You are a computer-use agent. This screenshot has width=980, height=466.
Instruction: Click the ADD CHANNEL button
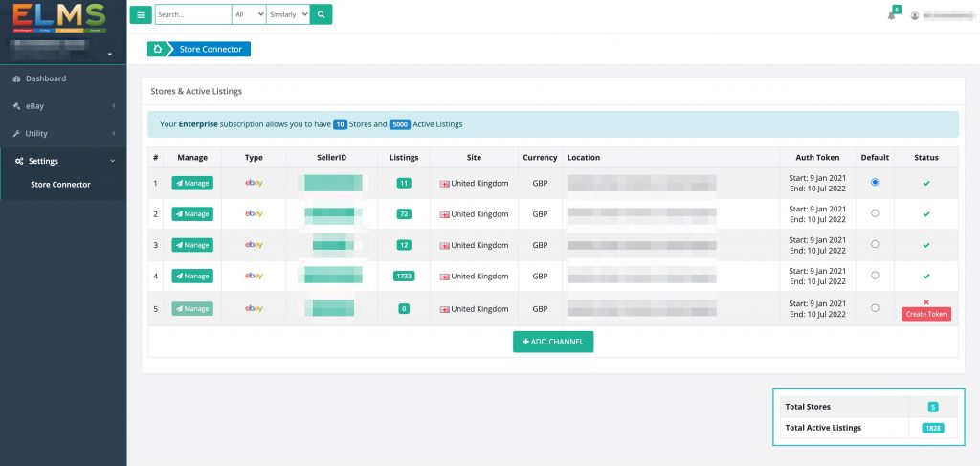(x=553, y=342)
